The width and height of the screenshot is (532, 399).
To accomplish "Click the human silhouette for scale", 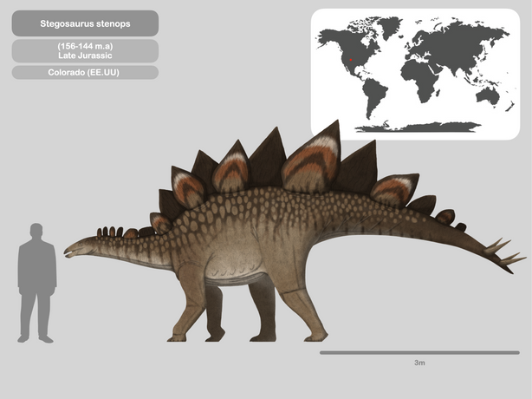I will [x=37, y=283].
